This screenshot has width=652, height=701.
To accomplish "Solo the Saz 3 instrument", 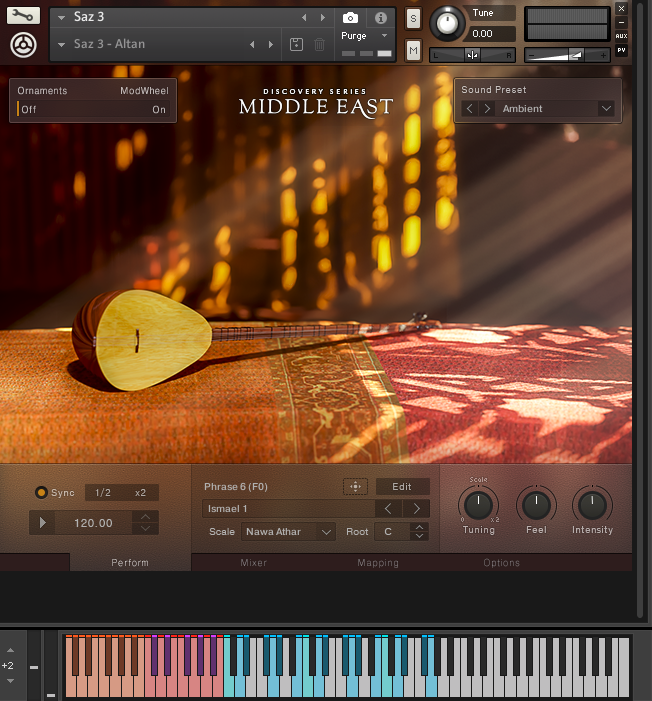I will (x=413, y=19).
